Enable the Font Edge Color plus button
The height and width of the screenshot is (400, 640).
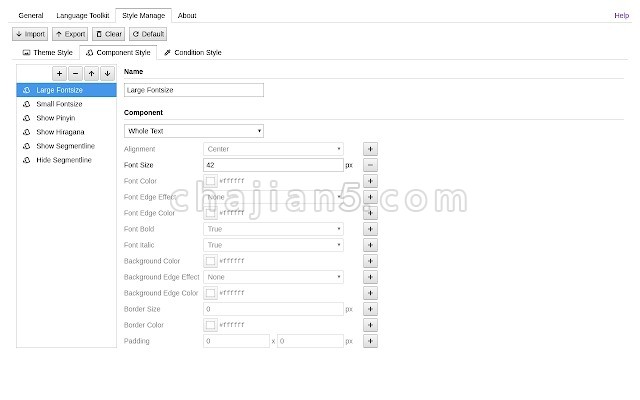coord(370,213)
